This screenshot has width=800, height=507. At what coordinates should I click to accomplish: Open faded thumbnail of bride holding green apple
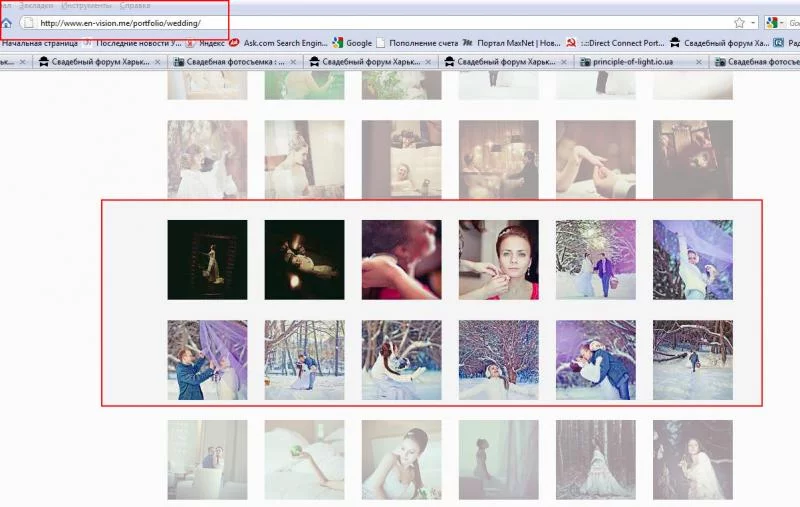(305, 460)
